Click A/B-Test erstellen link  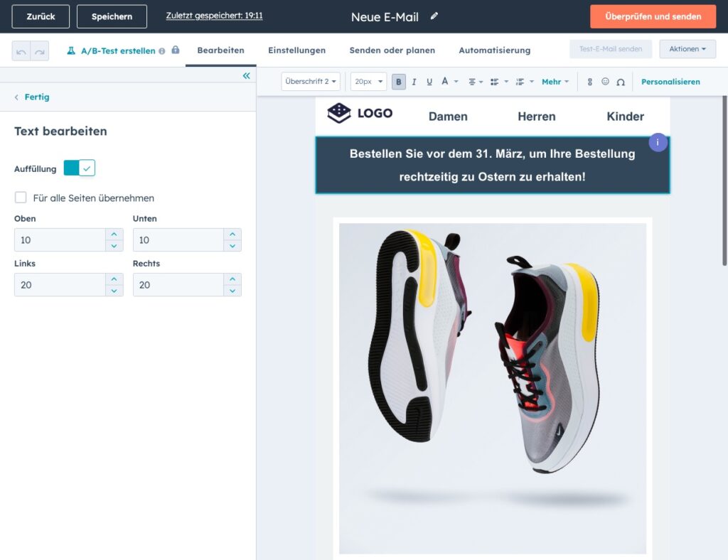coord(118,51)
